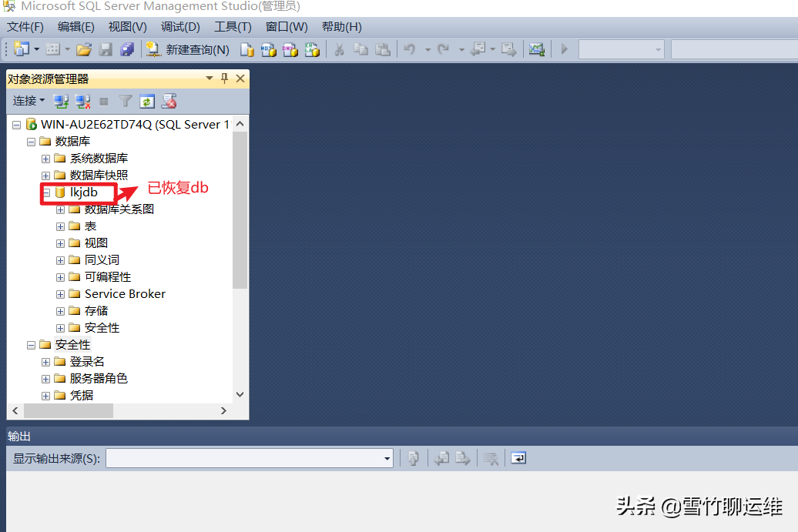Expand the 数据库关系图 folder
The height and width of the screenshot is (532, 798).
click(60, 209)
